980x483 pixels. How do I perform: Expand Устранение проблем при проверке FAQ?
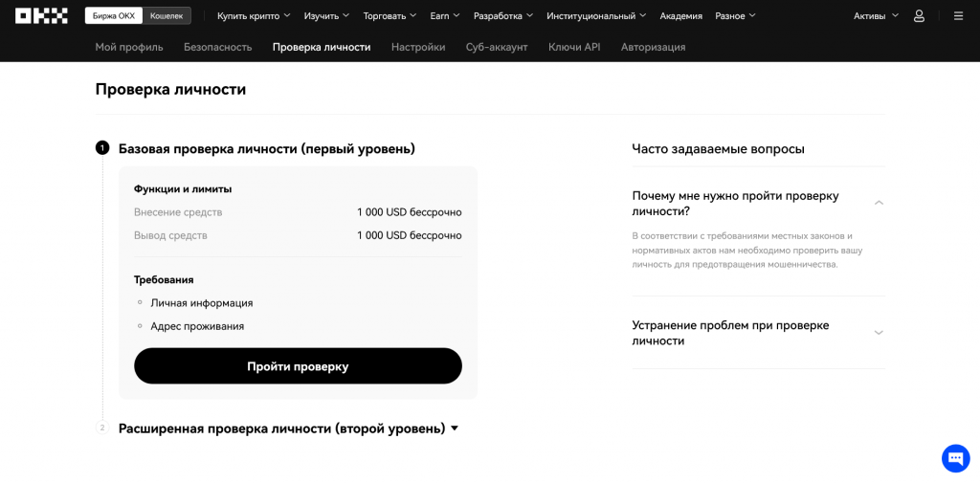click(x=879, y=333)
